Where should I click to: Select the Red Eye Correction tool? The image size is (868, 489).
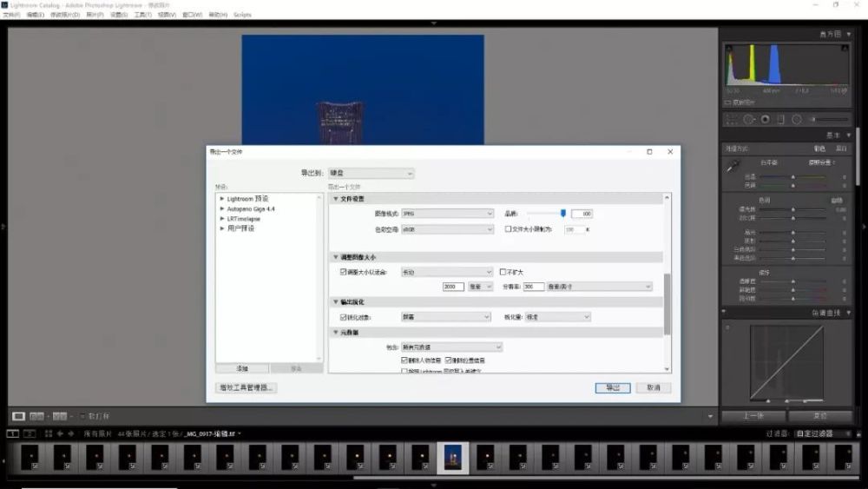pyautogui.click(x=765, y=120)
